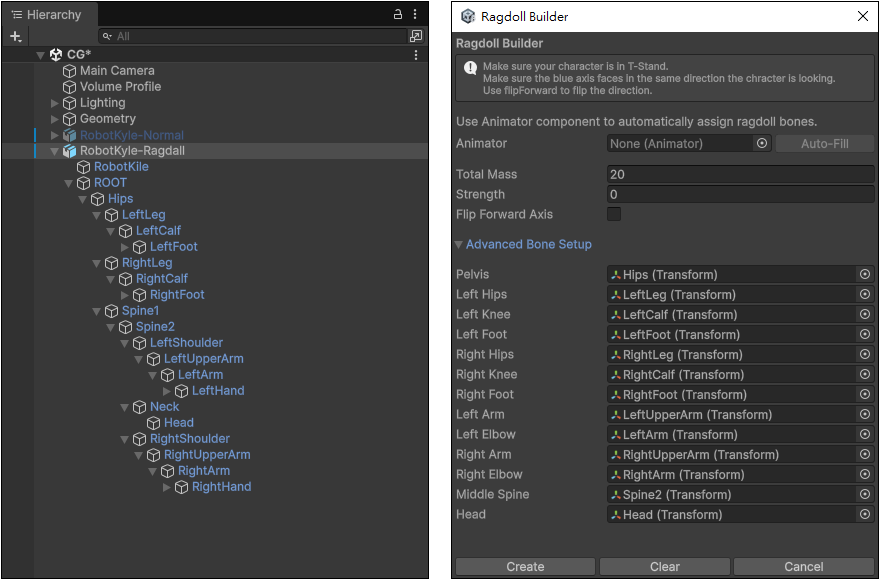Open the Left Knee object picker
This screenshot has width=880, height=580.
(865, 315)
